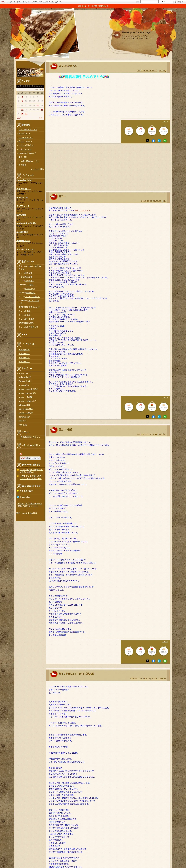Image resolution: width=186 pixels, height=868 pixels.
Task: Go to 前月 in the calendar
Action: (19, 118)
